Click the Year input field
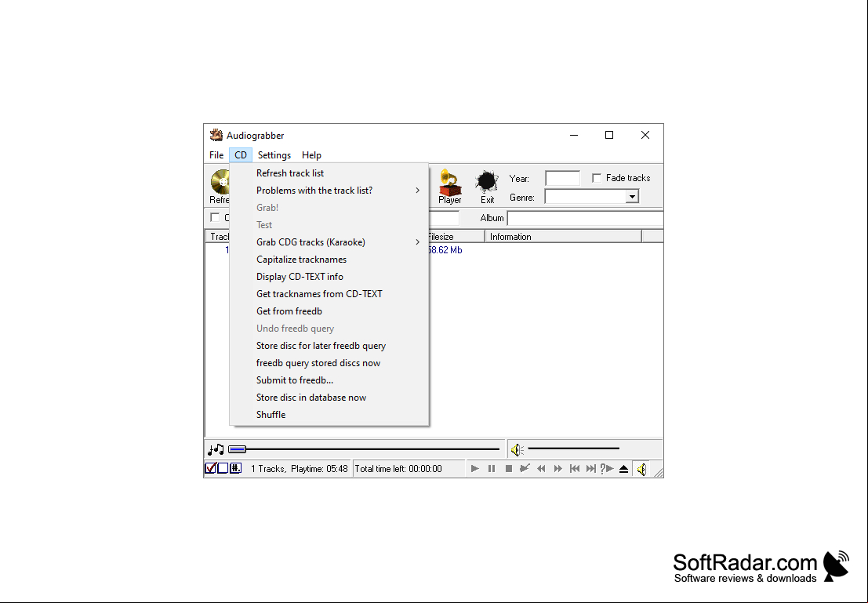This screenshot has height=603, width=868. tap(562, 178)
